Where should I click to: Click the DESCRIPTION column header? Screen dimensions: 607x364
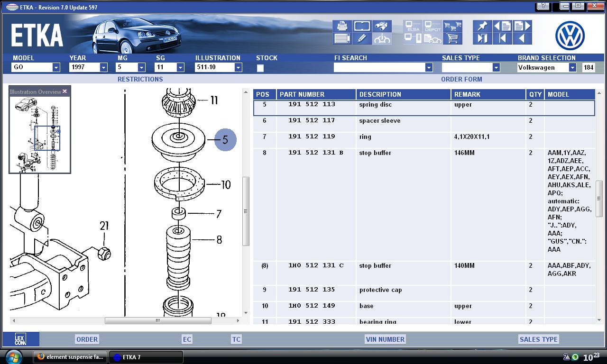404,94
